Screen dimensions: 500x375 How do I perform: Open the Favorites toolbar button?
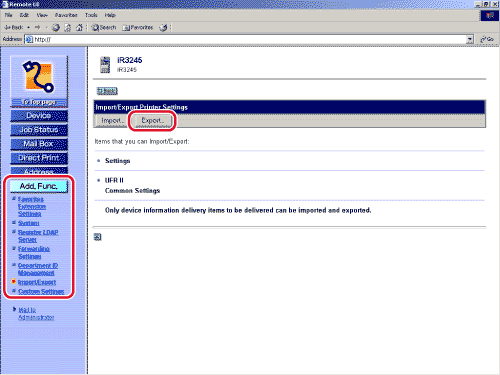click(138, 28)
